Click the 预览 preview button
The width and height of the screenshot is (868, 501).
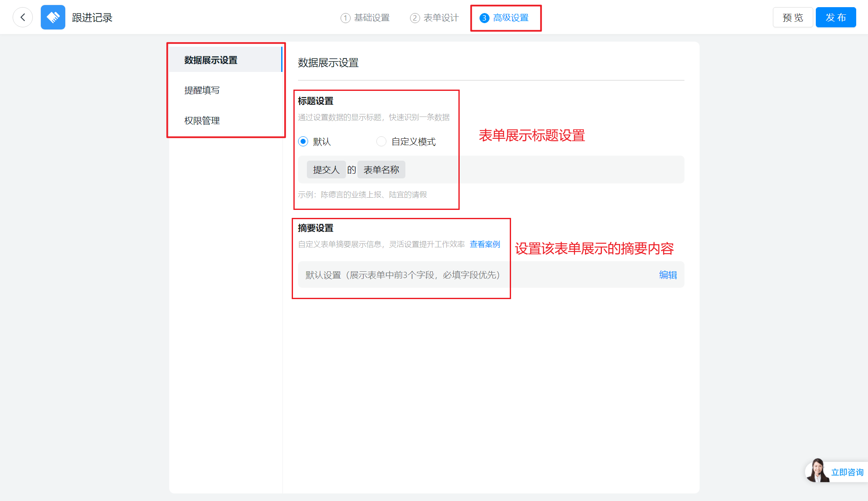click(793, 18)
